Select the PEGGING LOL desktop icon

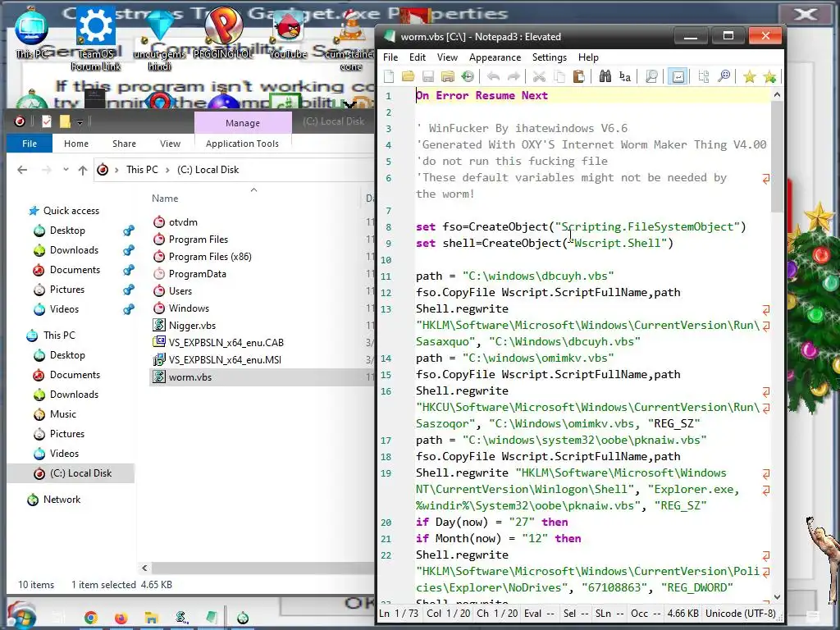[x=223, y=33]
